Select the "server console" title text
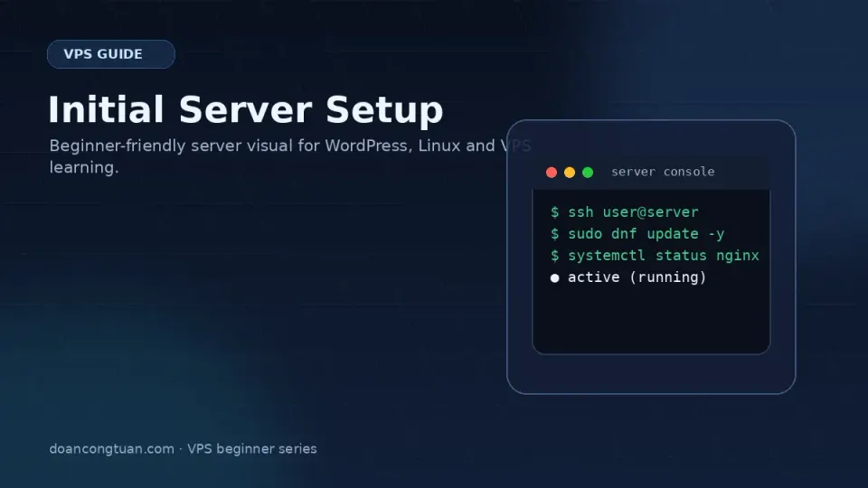Screen dimensions: 868x488 [663, 172]
